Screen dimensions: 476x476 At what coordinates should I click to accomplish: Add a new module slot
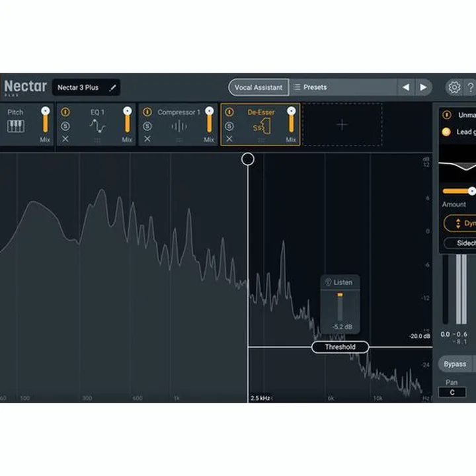coord(342,125)
